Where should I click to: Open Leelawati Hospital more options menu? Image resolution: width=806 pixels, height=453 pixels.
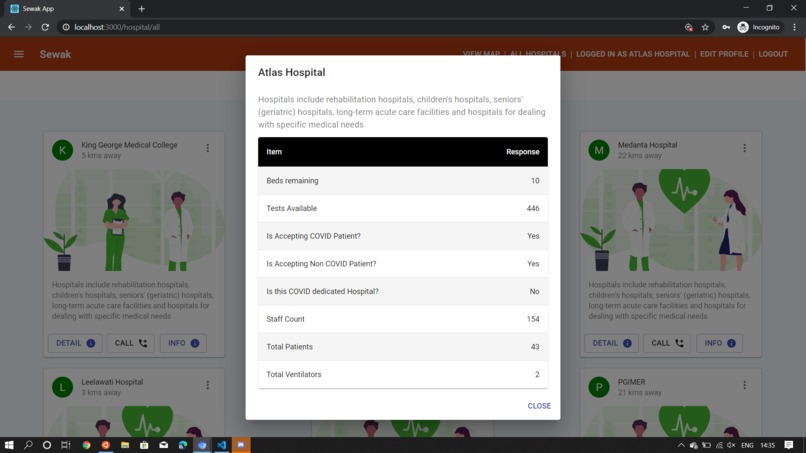click(208, 385)
